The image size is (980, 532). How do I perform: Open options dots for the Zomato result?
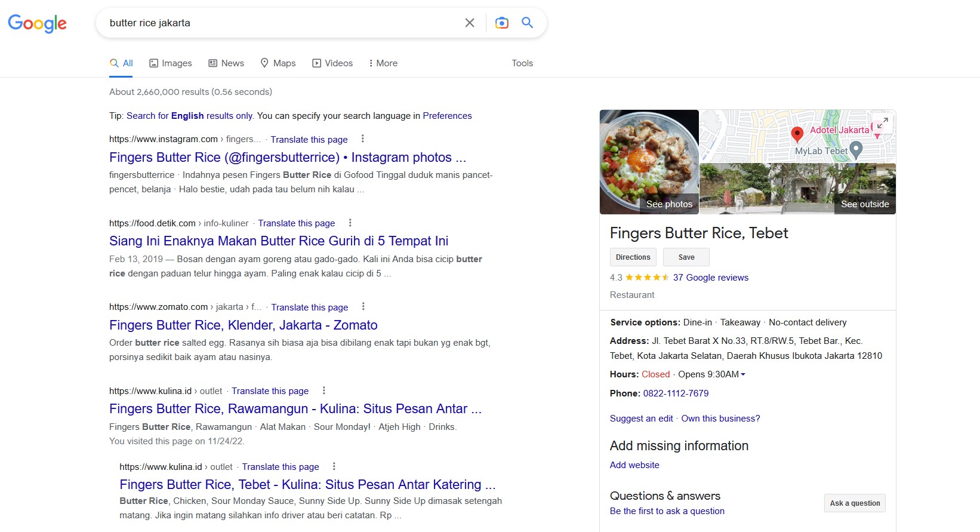pyautogui.click(x=363, y=306)
